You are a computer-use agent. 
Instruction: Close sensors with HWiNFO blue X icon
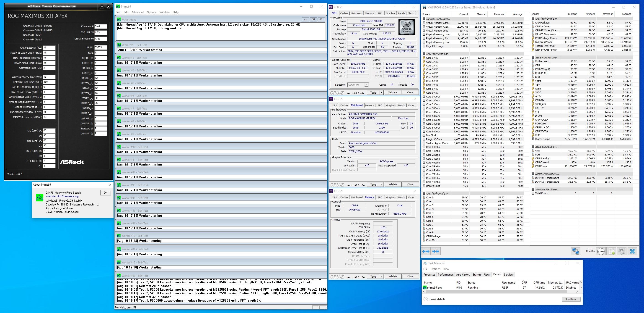pyautogui.click(x=632, y=251)
